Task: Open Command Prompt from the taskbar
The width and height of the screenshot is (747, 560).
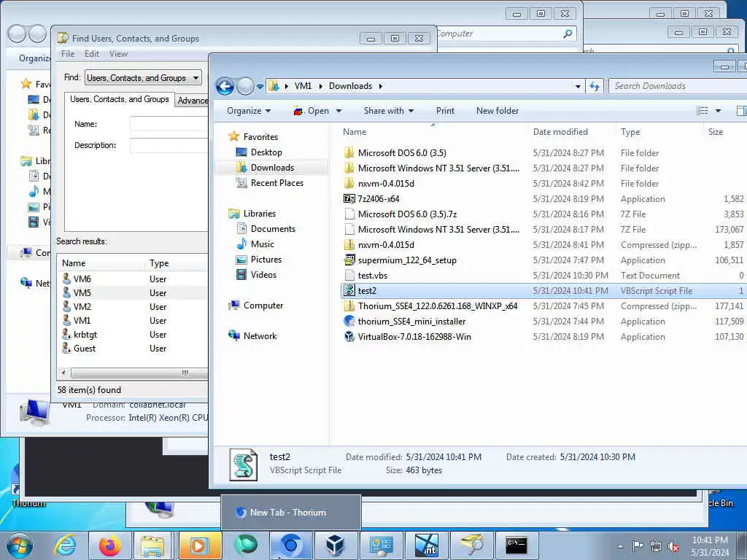Action: pos(516,545)
